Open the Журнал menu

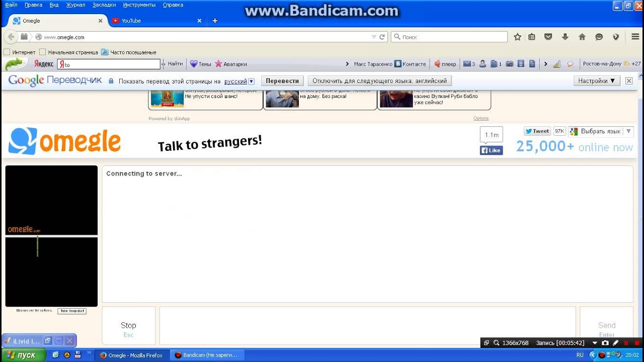pyautogui.click(x=75, y=5)
